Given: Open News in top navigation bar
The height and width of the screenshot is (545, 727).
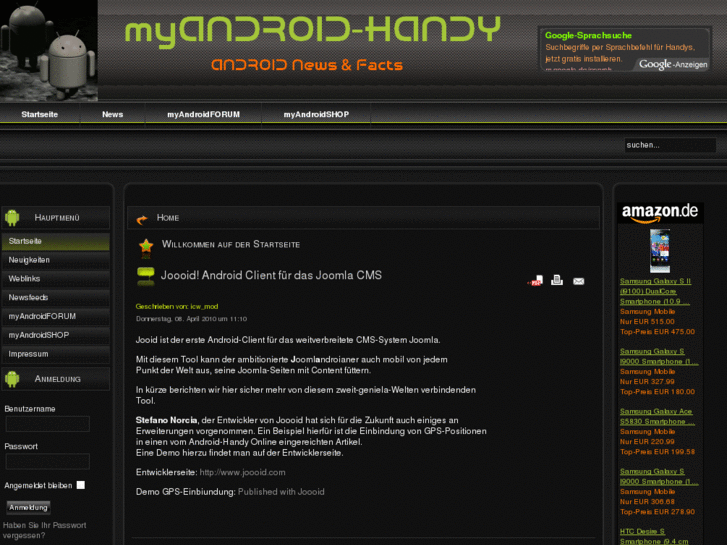Looking at the screenshot, I should (113, 114).
